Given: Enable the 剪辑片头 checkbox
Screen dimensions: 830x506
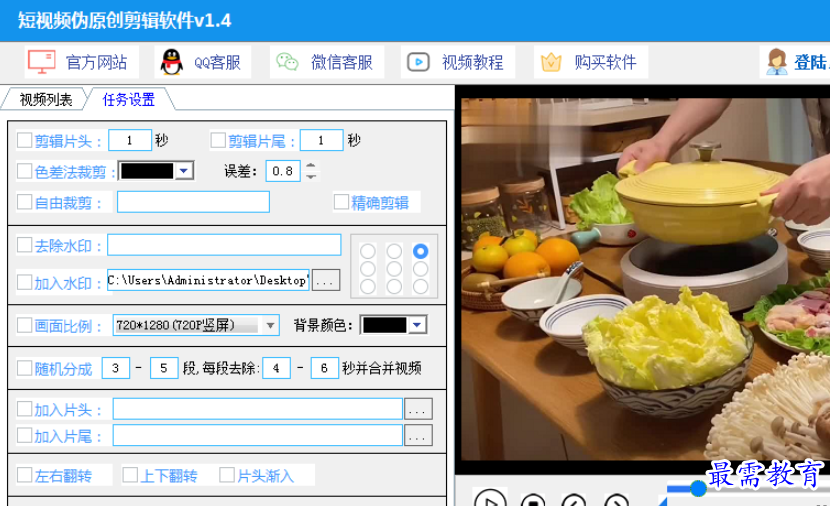Looking at the screenshot, I should [x=24, y=141].
